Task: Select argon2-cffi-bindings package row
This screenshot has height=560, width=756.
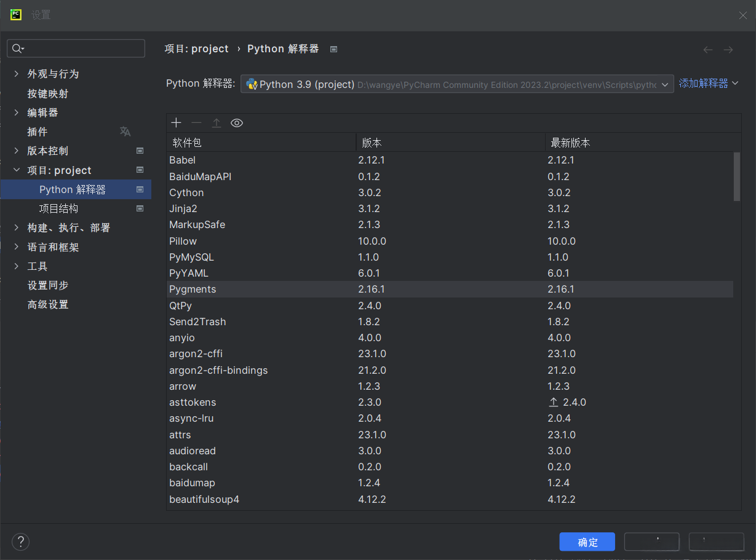Action: 450,370
